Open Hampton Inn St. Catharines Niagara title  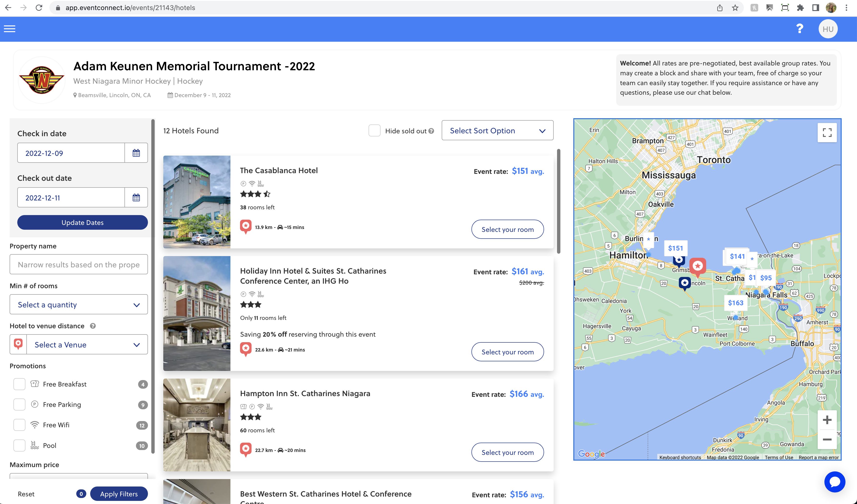[x=305, y=393]
